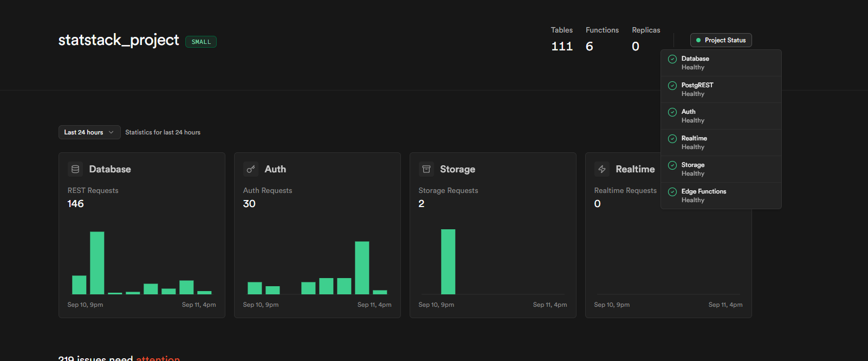Click REST Requests value 146
The width and height of the screenshot is (868, 361).
coord(76,204)
